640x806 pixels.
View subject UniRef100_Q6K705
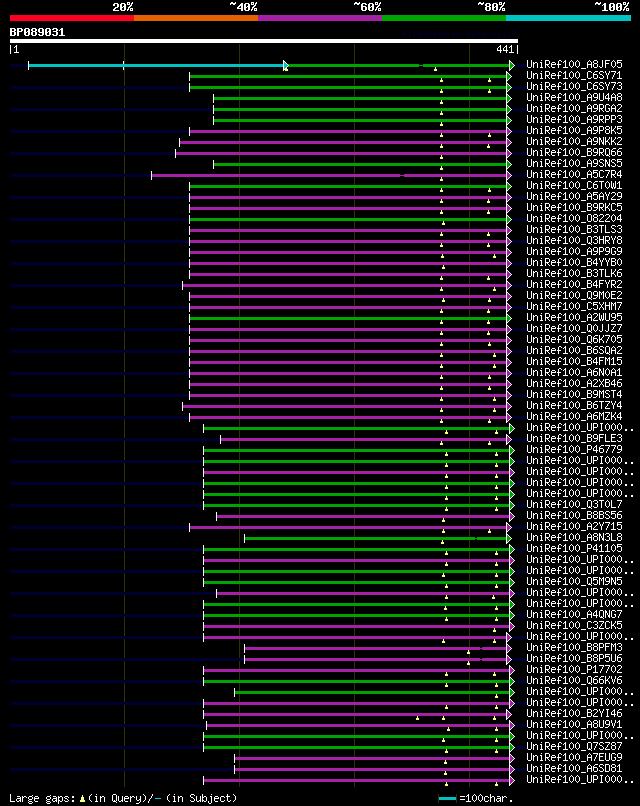point(574,340)
